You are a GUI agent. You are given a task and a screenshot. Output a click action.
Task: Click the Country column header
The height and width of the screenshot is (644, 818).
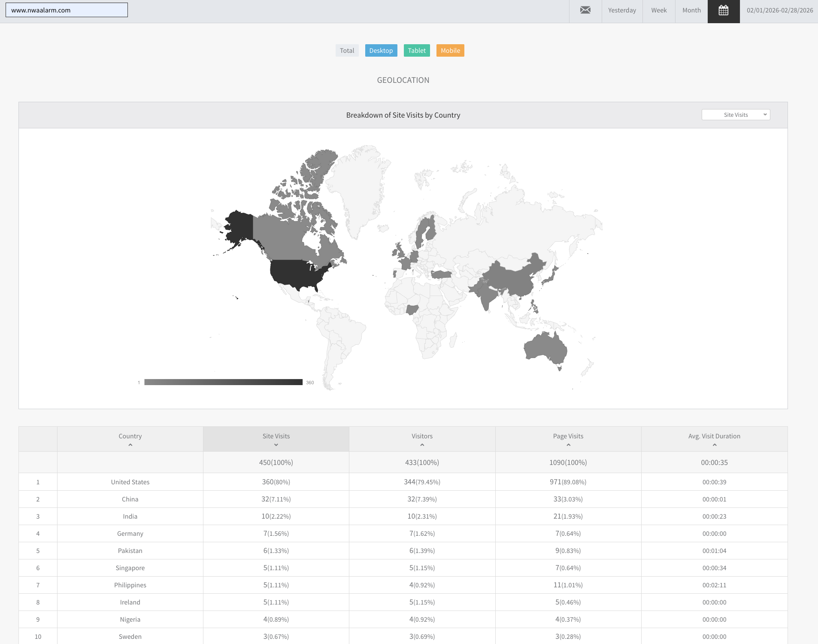tap(130, 439)
